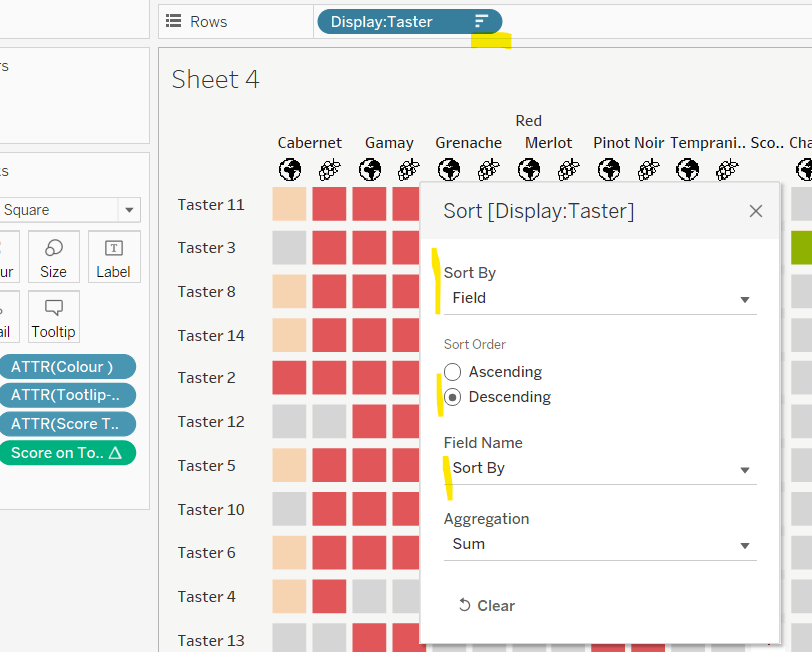812x652 pixels.
Task: Click the red Cabernet square for Taster 2
Action: click(290, 378)
